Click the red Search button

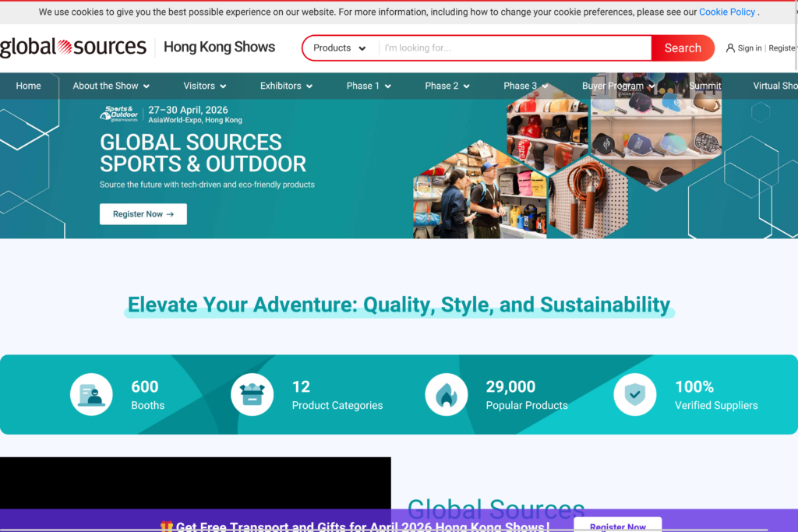(x=682, y=48)
